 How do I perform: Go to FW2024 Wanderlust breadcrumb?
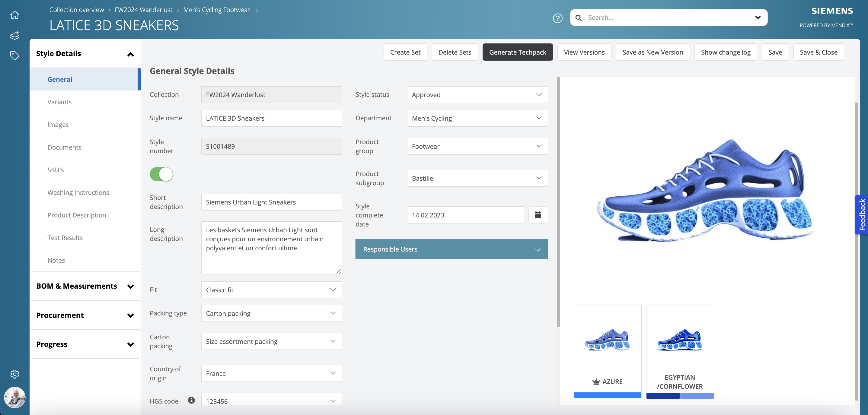(x=144, y=10)
